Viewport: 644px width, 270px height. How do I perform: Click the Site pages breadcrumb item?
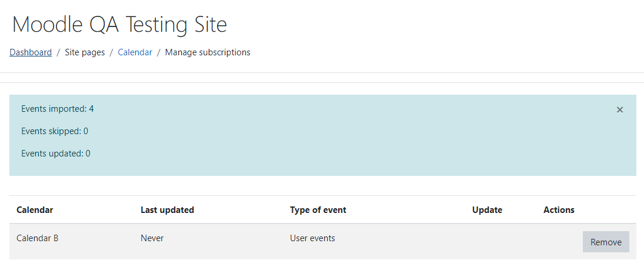pyautogui.click(x=85, y=52)
